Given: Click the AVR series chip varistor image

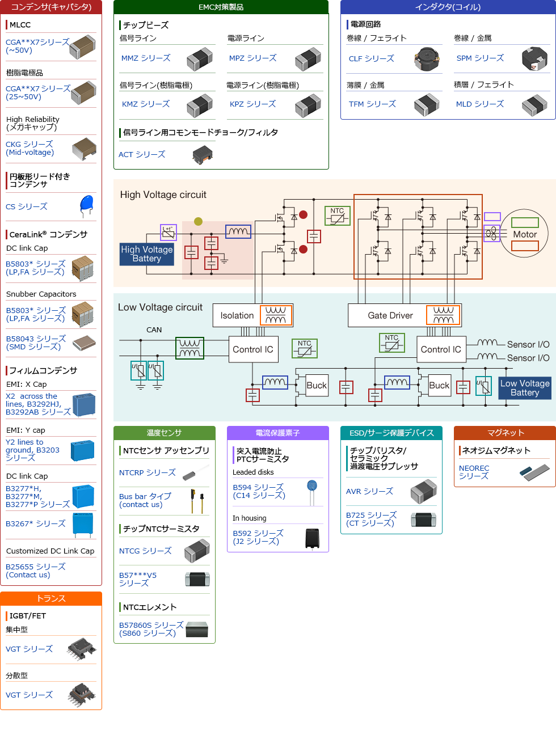Looking at the screenshot, I should coord(423,492).
